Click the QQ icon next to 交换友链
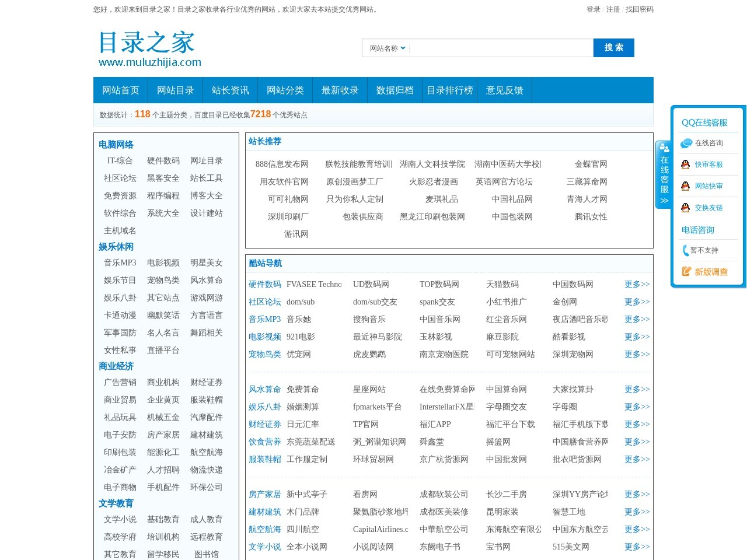This screenshot has width=747, height=560. click(x=685, y=207)
